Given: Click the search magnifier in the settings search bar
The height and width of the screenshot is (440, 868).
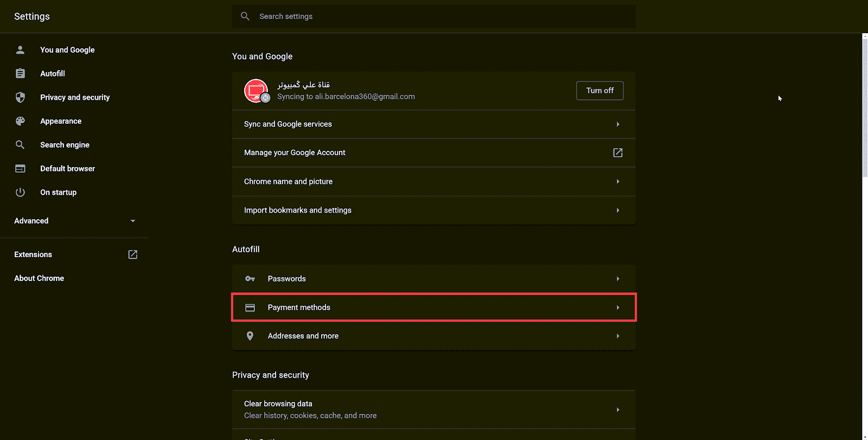Looking at the screenshot, I should tap(245, 16).
